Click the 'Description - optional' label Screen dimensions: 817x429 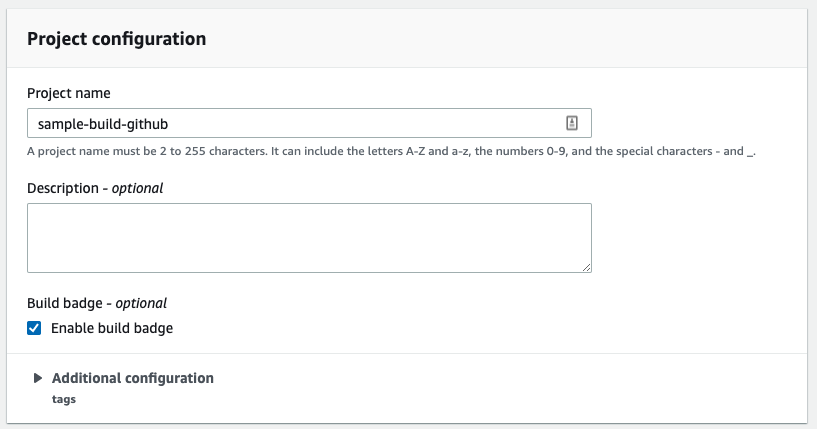95,187
